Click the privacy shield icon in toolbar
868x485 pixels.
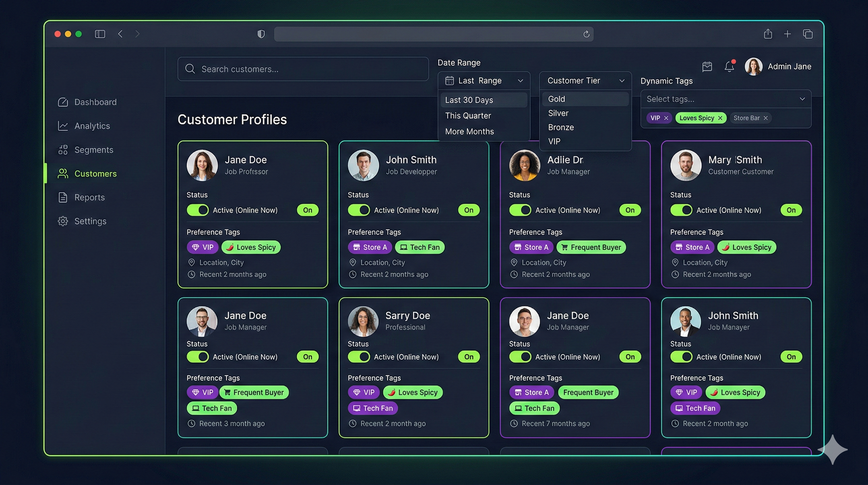coord(261,34)
